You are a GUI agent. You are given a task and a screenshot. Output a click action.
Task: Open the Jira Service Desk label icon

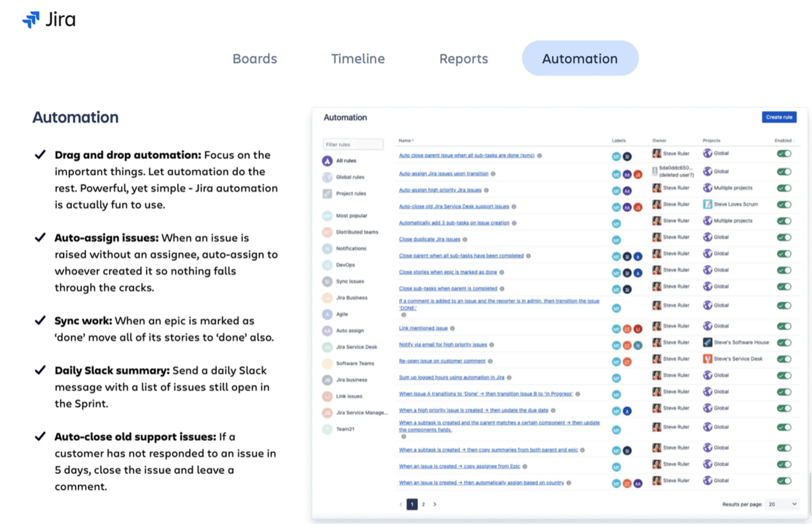(x=327, y=347)
